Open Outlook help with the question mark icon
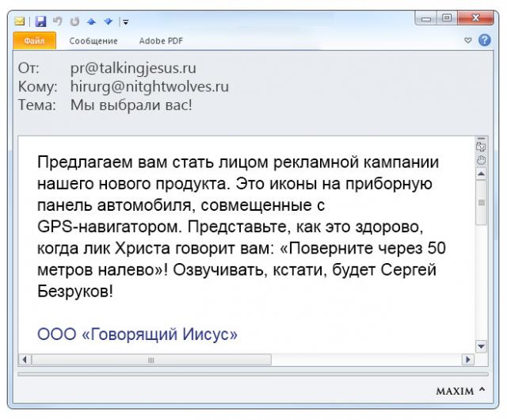507x420 pixels. [x=484, y=40]
